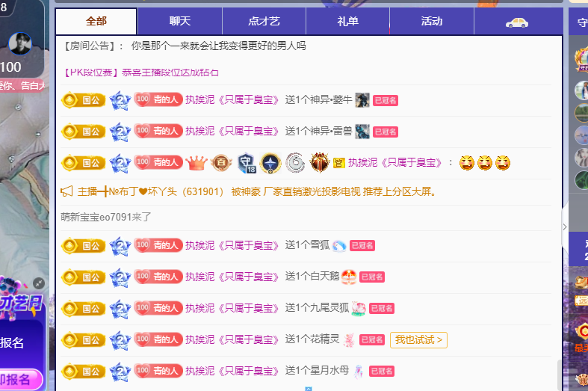This screenshot has width=588, height=391.
Task: Click the white swan gift icon
Action: pos(349,277)
